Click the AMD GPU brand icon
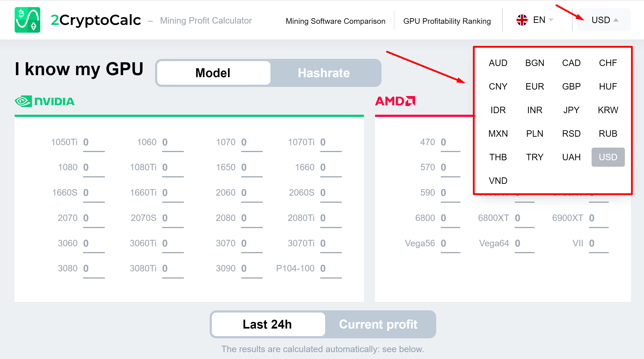The image size is (644, 359). [394, 101]
